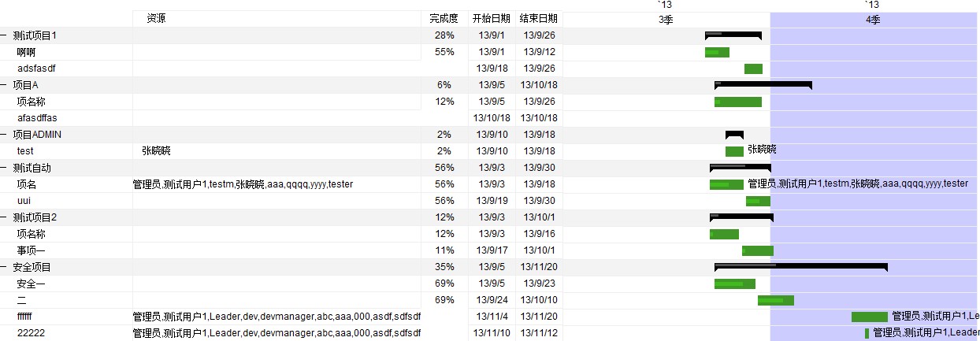Click the 4季 quarter header in timeline

pos(874,20)
